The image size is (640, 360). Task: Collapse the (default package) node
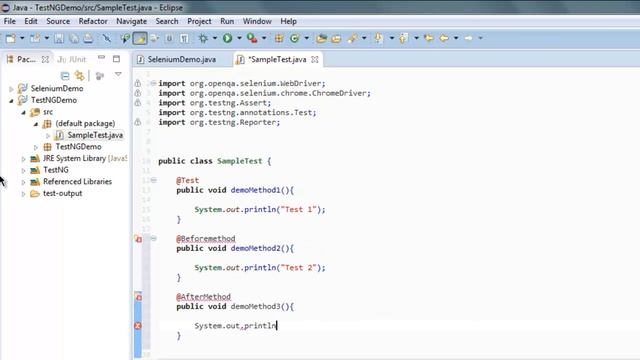point(36,124)
